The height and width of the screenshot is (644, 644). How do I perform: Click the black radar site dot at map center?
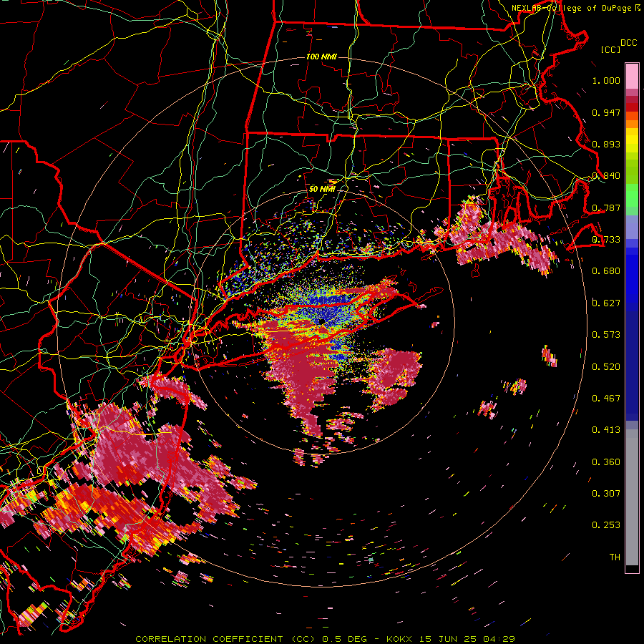(x=322, y=321)
